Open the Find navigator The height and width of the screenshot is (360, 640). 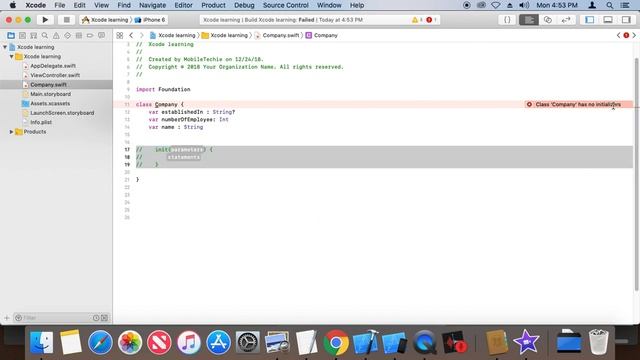pos(45,36)
